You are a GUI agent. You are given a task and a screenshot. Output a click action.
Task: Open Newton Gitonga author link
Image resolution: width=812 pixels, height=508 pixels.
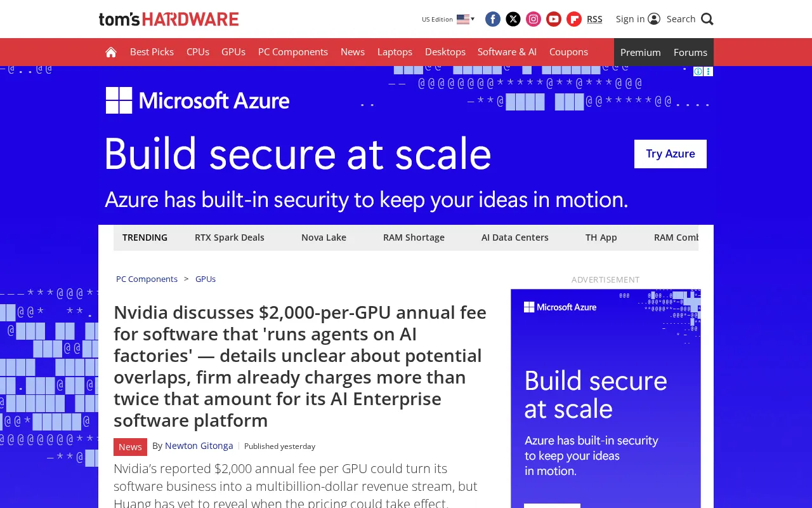click(x=199, y=446)
